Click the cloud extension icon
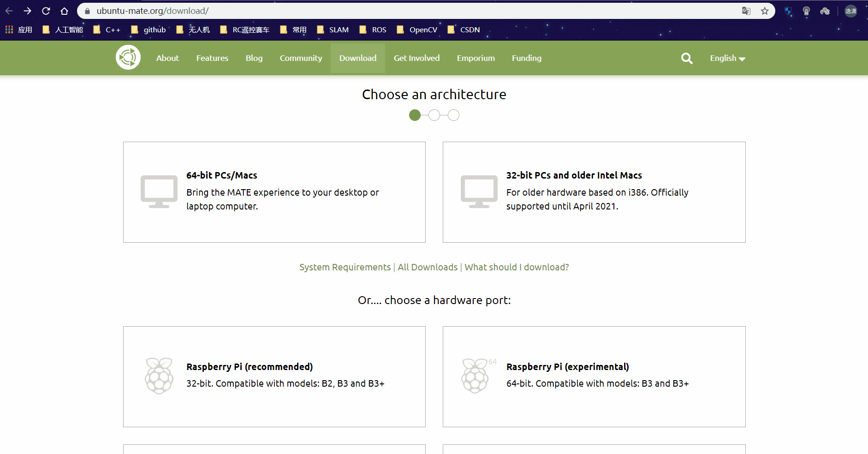The image size is (868, 454). tap(825, 11)
